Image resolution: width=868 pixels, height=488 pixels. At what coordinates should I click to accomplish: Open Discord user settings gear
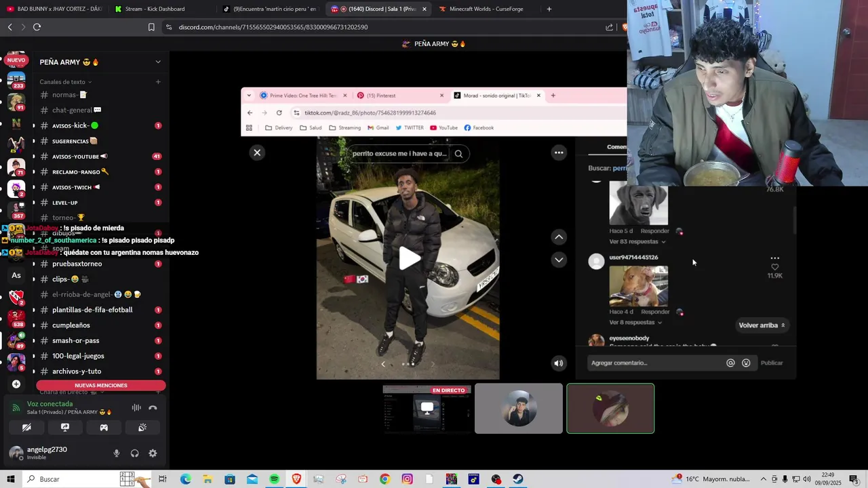(153, 453)
